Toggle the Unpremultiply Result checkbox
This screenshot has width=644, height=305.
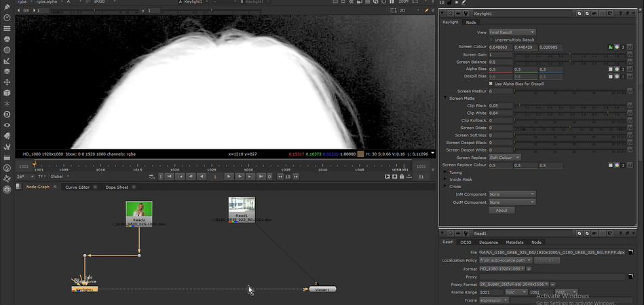coord(491,40)
